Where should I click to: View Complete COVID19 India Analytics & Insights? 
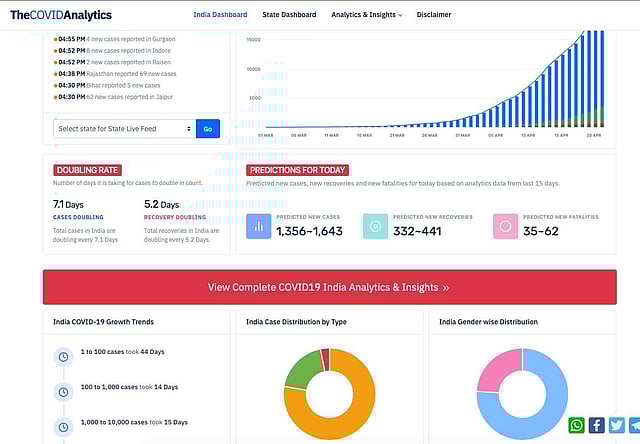coord(329,287)
